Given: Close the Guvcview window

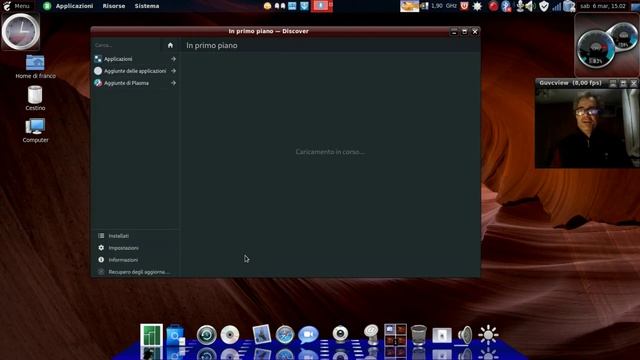Looking at the screenshot, I should pos(633,83).
